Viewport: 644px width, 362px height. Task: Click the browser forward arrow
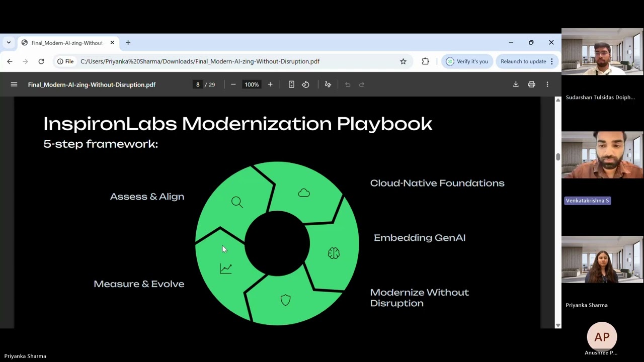click(25, 61)
